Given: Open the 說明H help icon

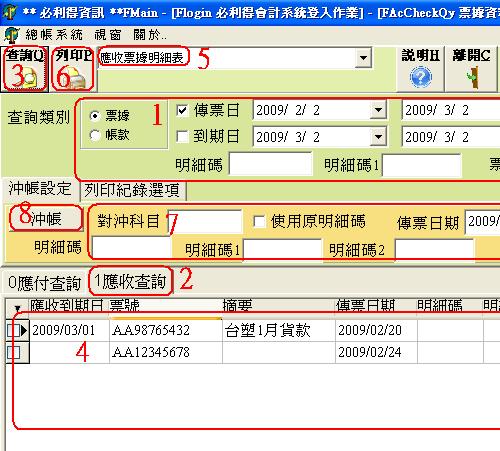Looking at the screenshot, I should click(421, 69).
